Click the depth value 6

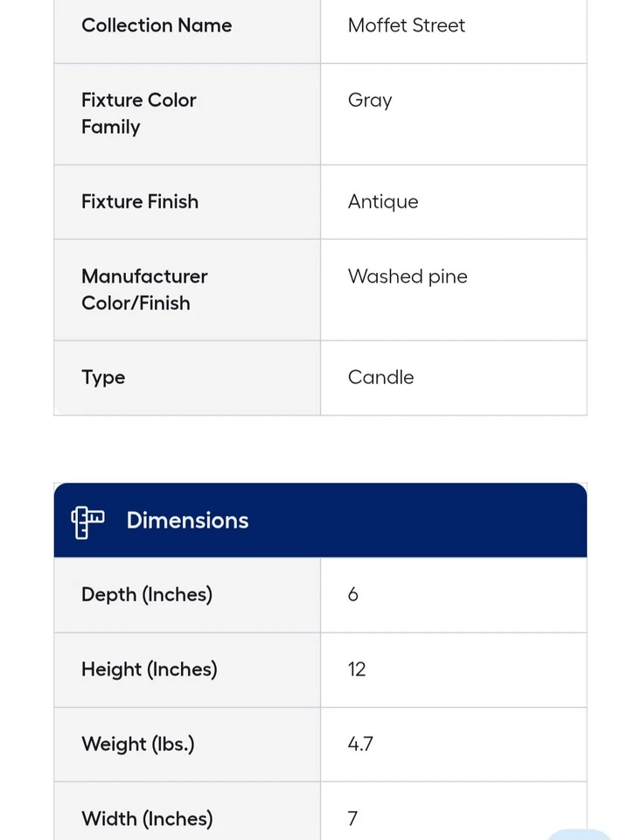(353, 595)
